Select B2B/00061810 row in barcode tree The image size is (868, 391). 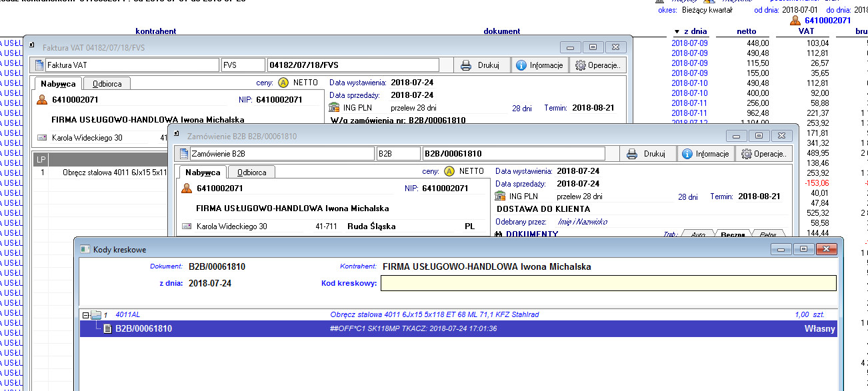(143, 328)
